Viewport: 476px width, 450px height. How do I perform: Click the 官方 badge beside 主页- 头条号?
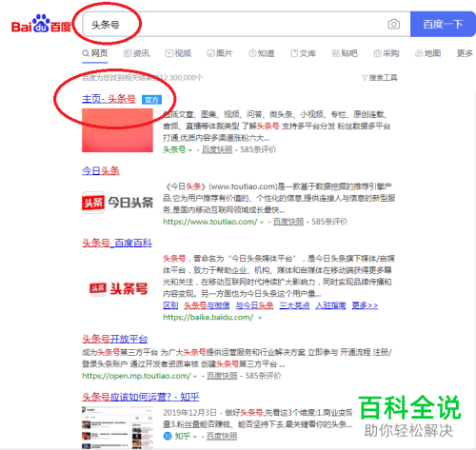[x=151, y=100]
